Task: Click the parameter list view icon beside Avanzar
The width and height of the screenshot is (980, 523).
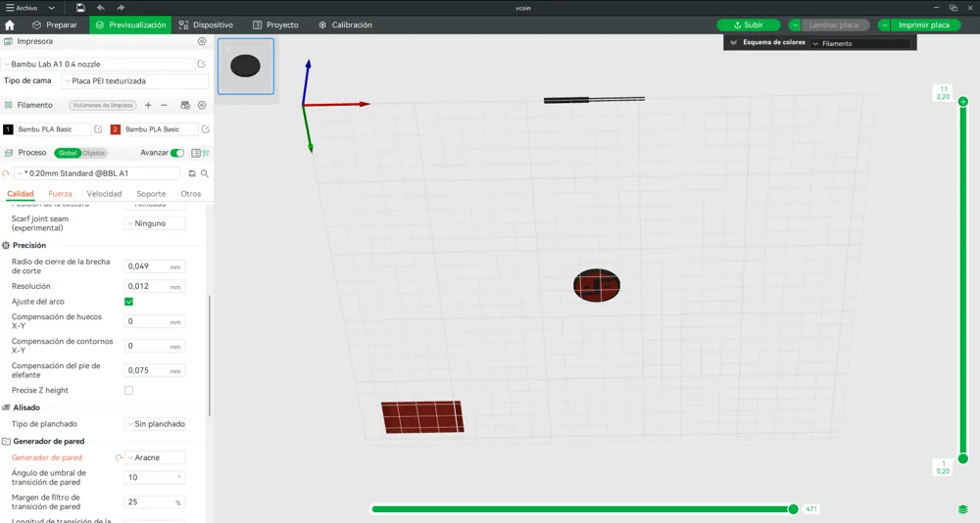Action: (x=196, y=153)
